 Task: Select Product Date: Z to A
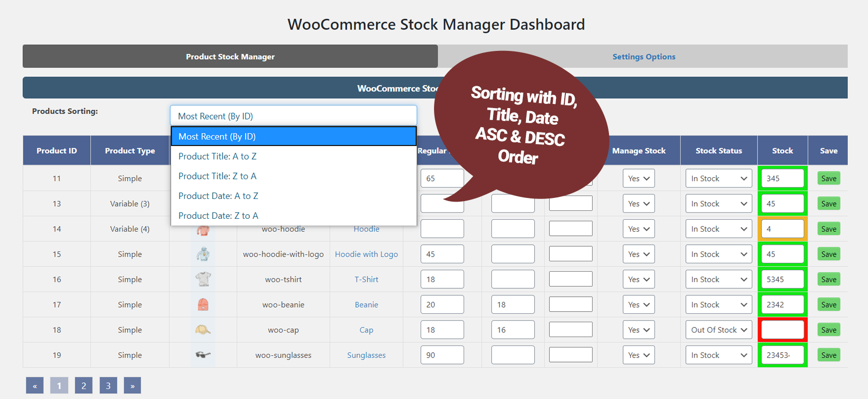tap(293, 215)
